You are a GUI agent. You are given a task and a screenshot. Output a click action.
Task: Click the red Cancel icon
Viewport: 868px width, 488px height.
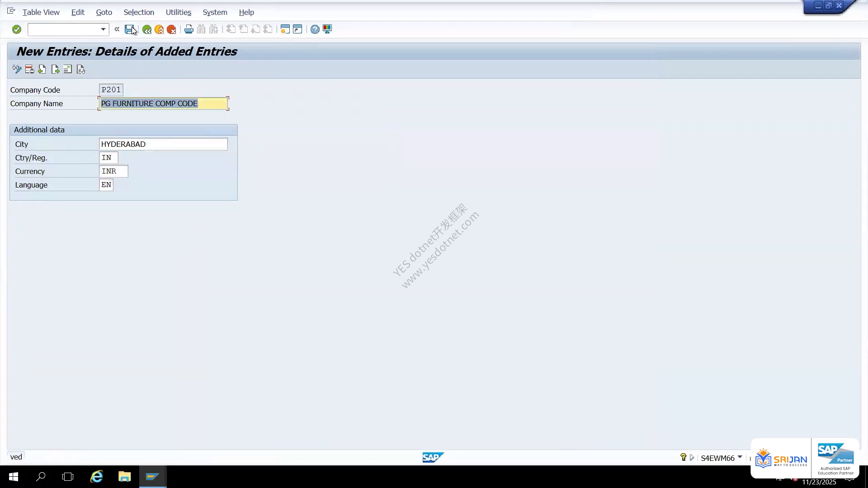click(x=171, y=29)
